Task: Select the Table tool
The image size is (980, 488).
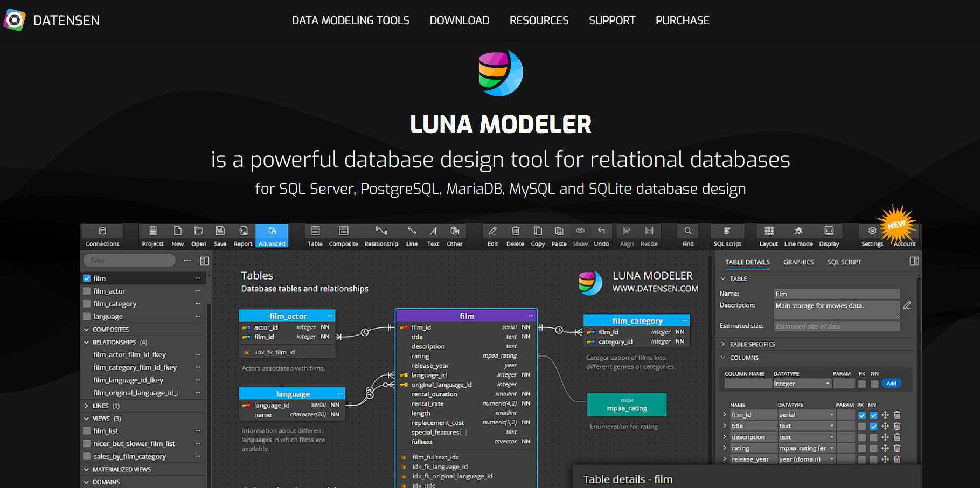Action: point(315,236)
